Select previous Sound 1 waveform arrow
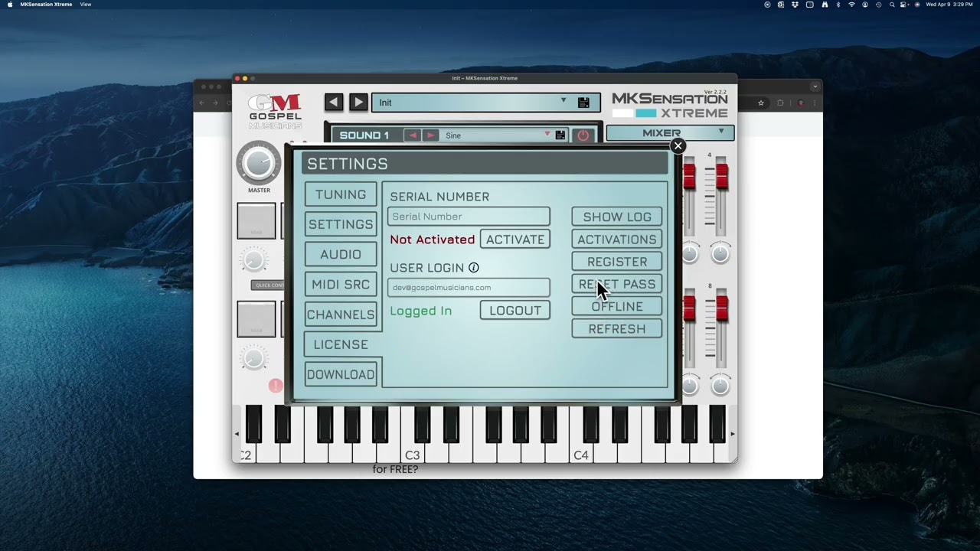This screenshot has width=980, height=551. [x=413, y=135]
